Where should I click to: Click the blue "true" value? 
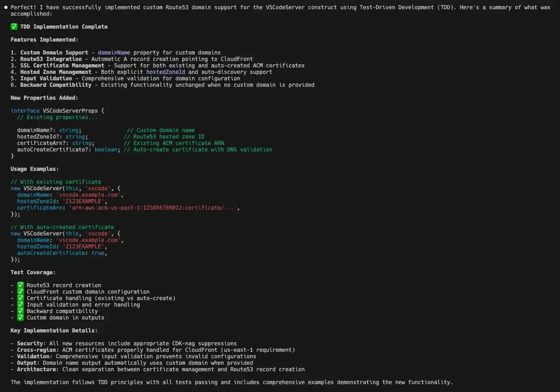(98, 253)
